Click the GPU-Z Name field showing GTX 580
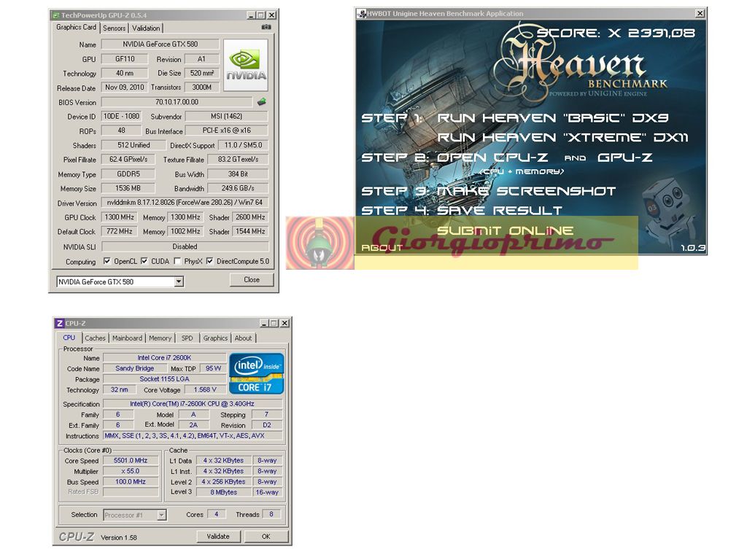Screen dimensions: 747x560 point(160,44)
